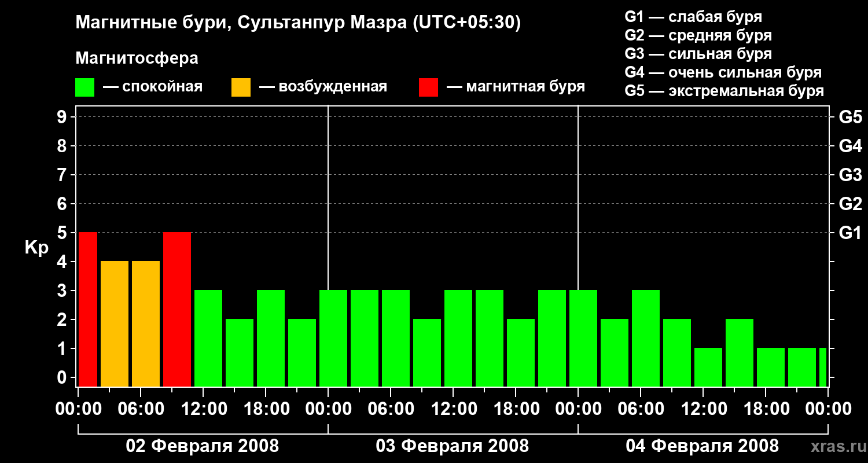Viewport: 868px width, 463px height.
Task: Click 'G5 — экстремальная буря' legend line
Action: 724,91
